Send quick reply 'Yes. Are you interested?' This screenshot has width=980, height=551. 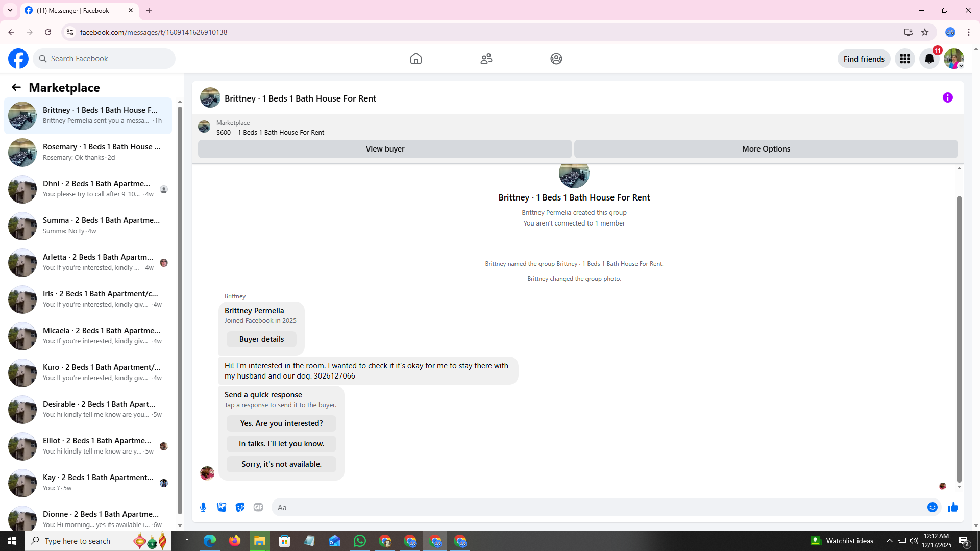point(281,423)
